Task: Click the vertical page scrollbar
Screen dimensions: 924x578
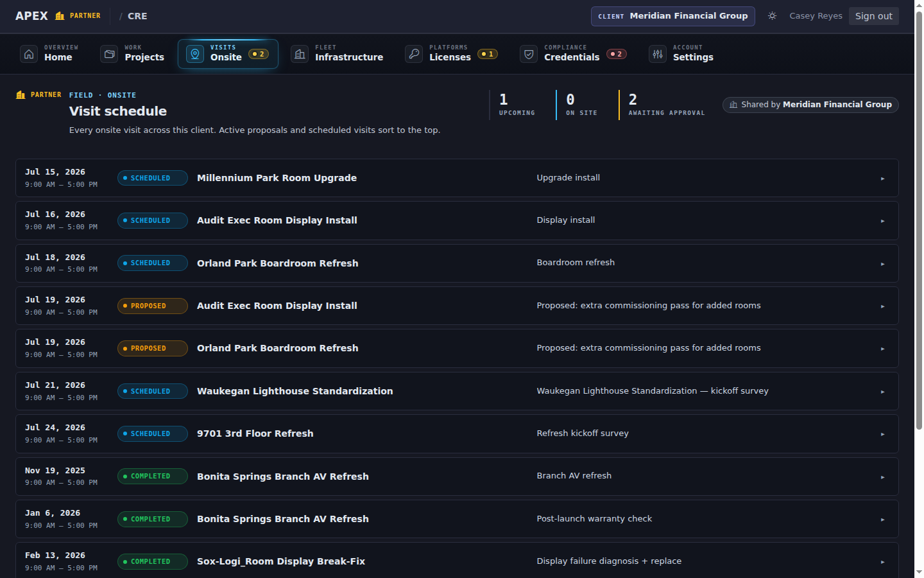Action: click(x=919, y=289)
